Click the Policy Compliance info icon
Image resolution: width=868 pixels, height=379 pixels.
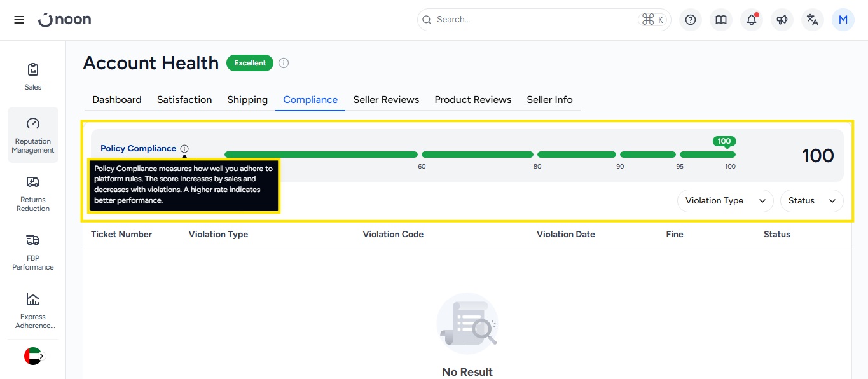point(184,149)
